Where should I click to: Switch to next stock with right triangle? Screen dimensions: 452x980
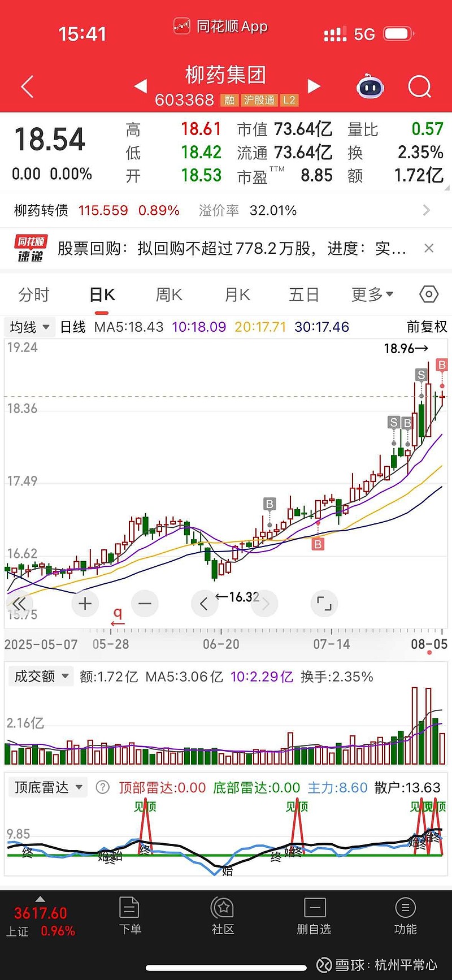click(314, 86)
